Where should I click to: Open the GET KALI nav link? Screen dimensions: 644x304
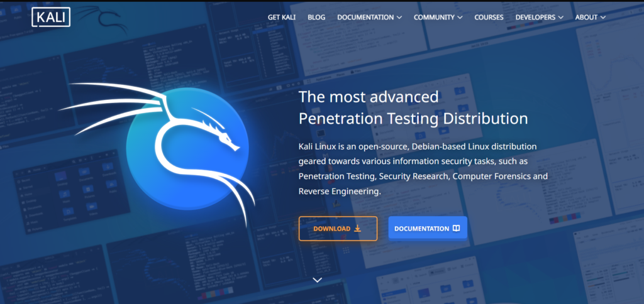coord(282,18)
